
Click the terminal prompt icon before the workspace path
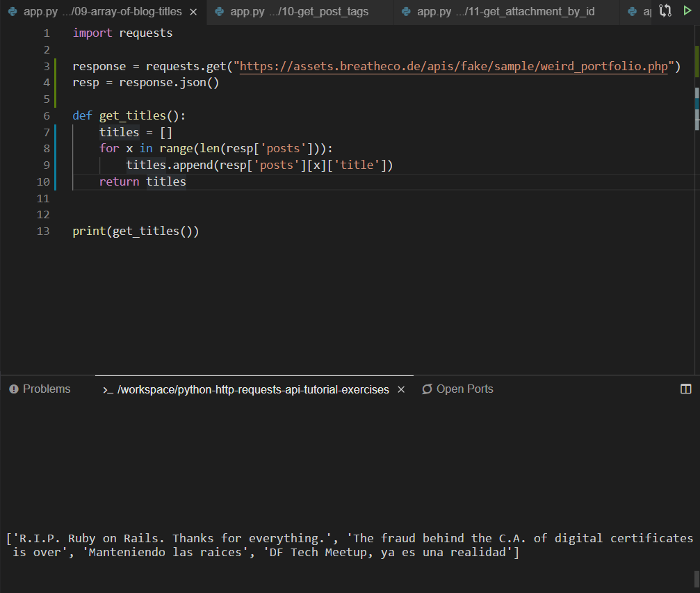click(x=108, y=390)
